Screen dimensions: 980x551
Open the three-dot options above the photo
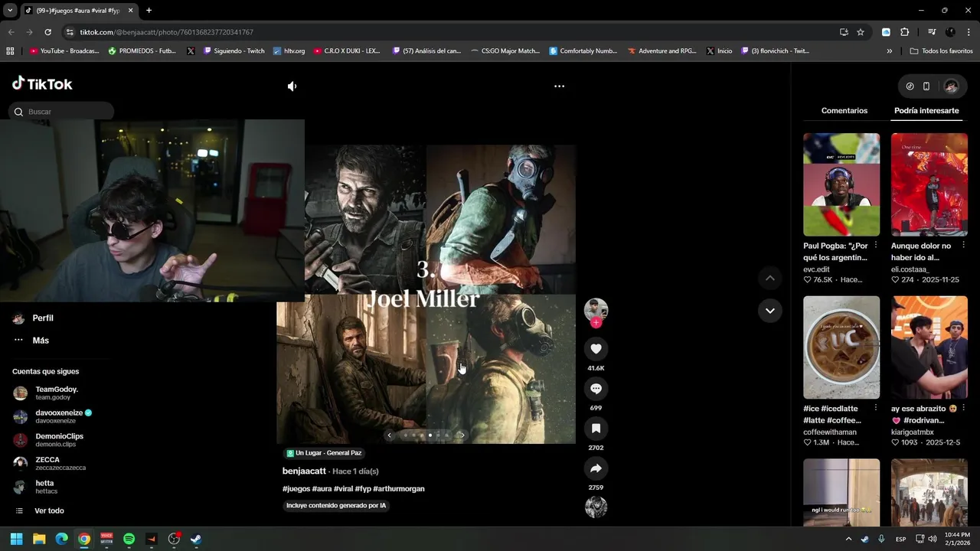(559, 86)
